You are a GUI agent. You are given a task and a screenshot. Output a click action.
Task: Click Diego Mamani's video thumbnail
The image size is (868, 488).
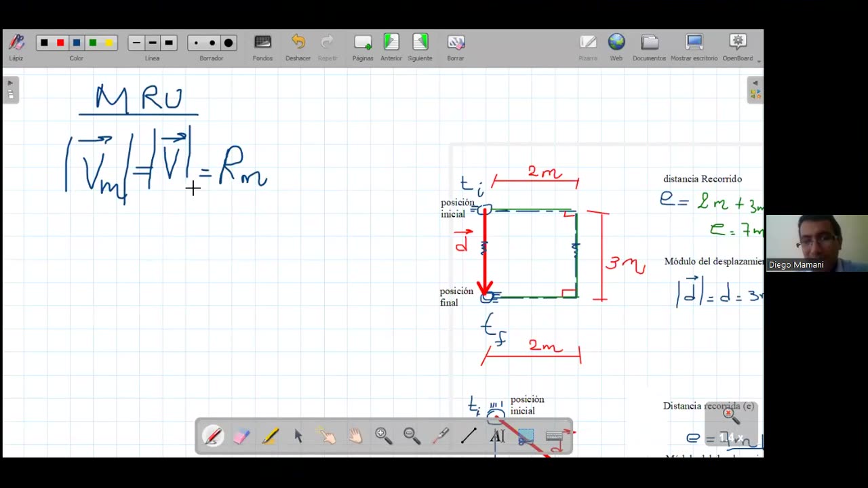point(816,243)
